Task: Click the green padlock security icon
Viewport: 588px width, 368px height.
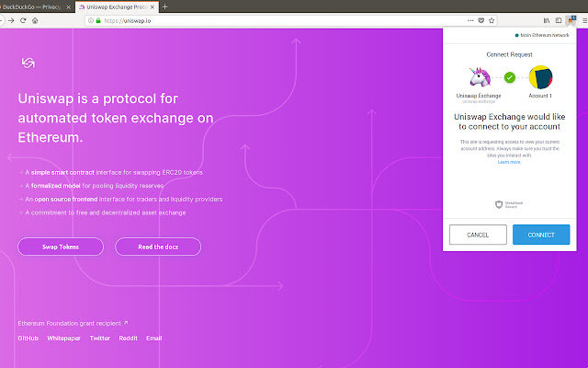Action: click(98, 20)
